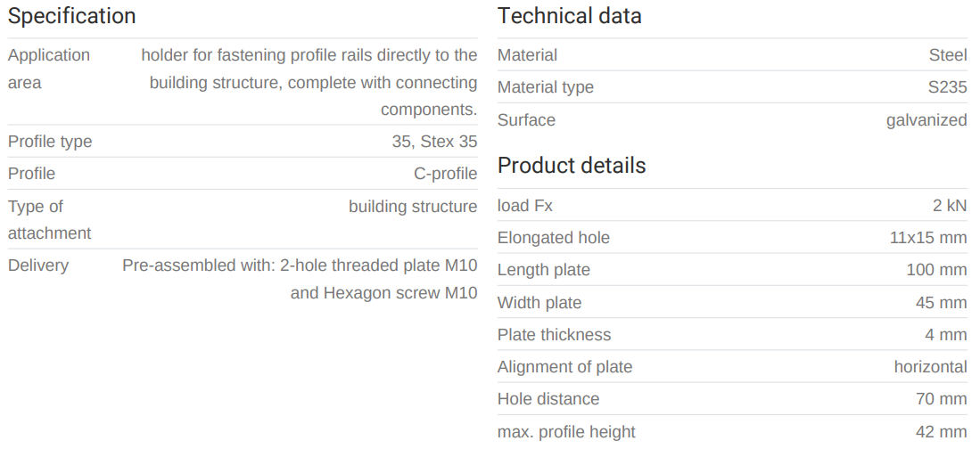Click the S235 material type value

coord(947,87)
